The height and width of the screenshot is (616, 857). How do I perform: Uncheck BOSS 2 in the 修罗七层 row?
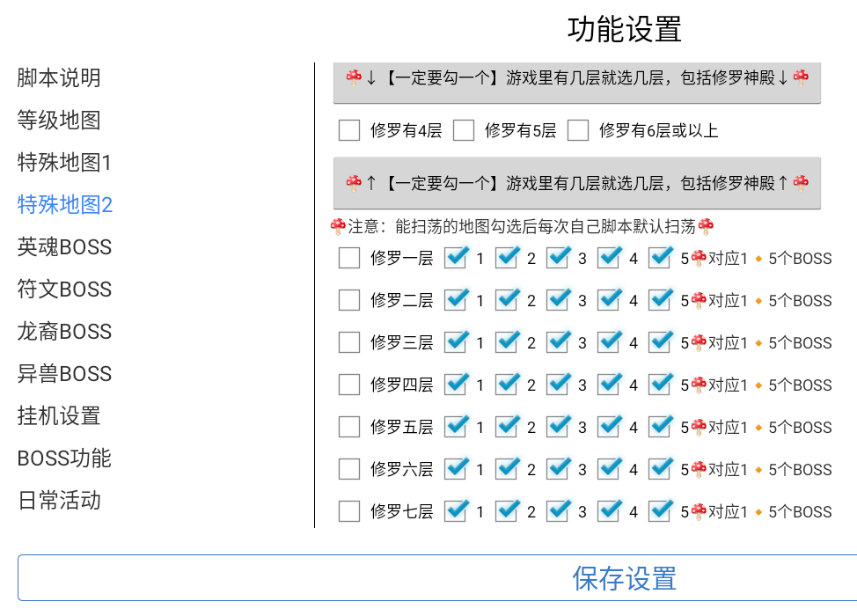point(506,511)
